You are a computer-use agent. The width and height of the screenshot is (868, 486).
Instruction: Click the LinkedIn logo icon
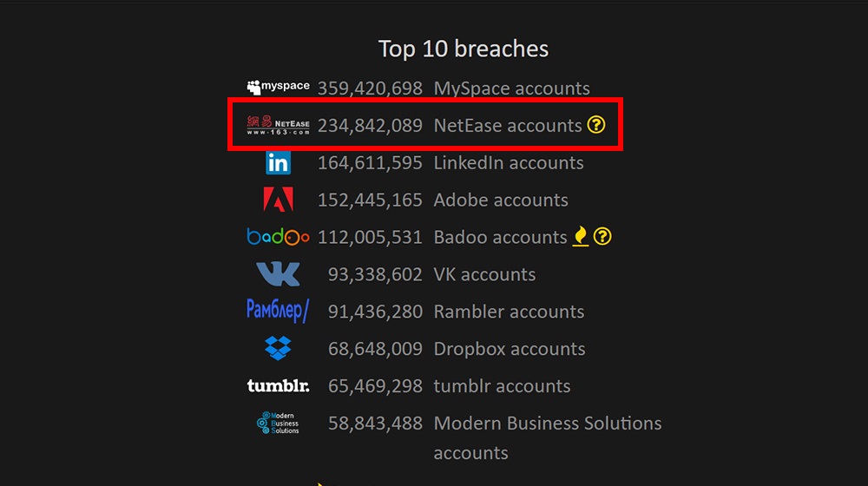coord(278,162)
